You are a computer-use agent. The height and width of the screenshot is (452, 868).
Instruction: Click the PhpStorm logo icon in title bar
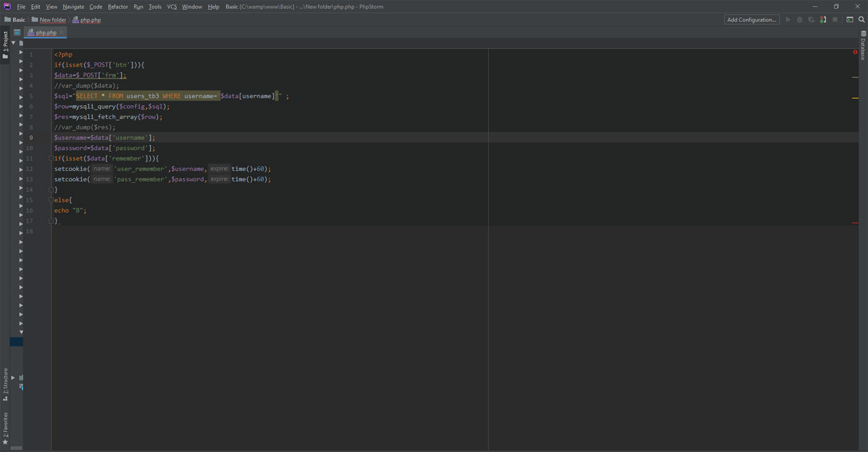pos(7,6)
